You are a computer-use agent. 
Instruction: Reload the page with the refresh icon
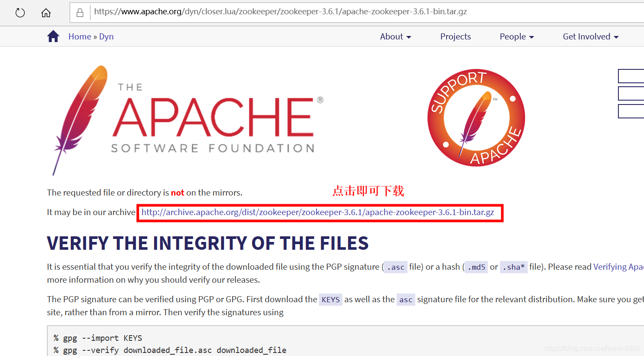click(x=20, y=13)
